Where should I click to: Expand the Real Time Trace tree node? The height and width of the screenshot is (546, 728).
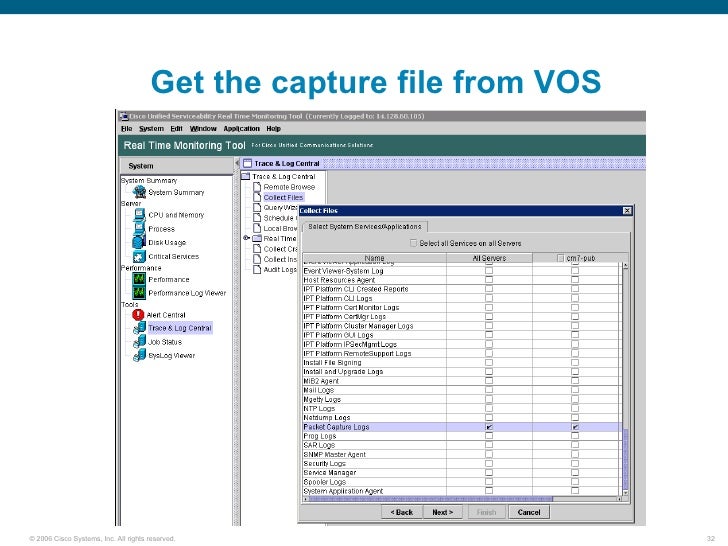point(247,238)
